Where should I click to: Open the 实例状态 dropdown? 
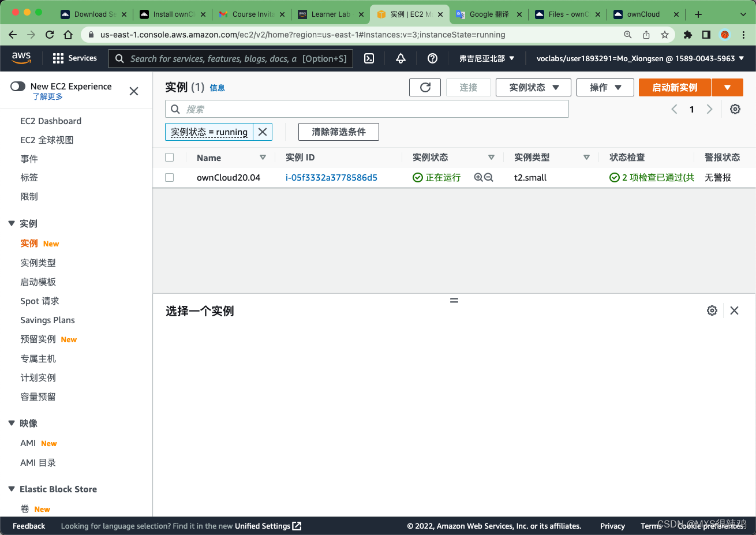pyautogui.click(x=533, y=87)
